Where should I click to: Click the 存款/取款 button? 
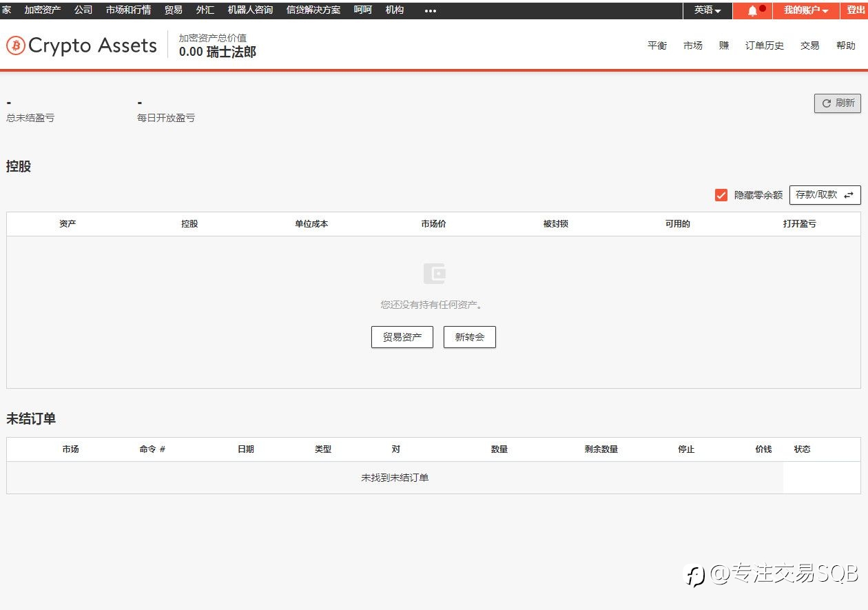825,195
